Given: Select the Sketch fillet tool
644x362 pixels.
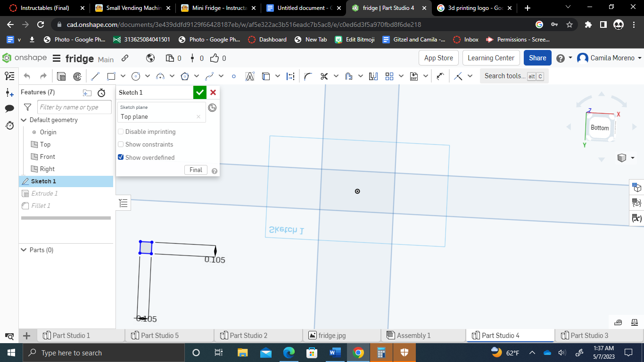Looking at the screenshot, I should (x=308, y=75).
